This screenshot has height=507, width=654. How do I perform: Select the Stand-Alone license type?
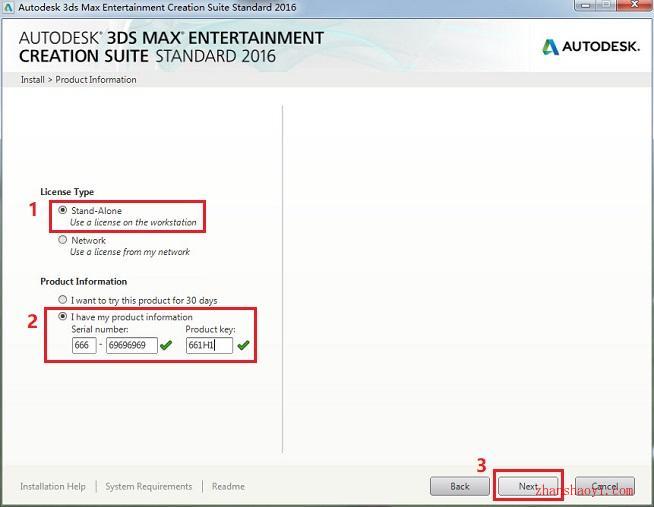coord(63,211)
